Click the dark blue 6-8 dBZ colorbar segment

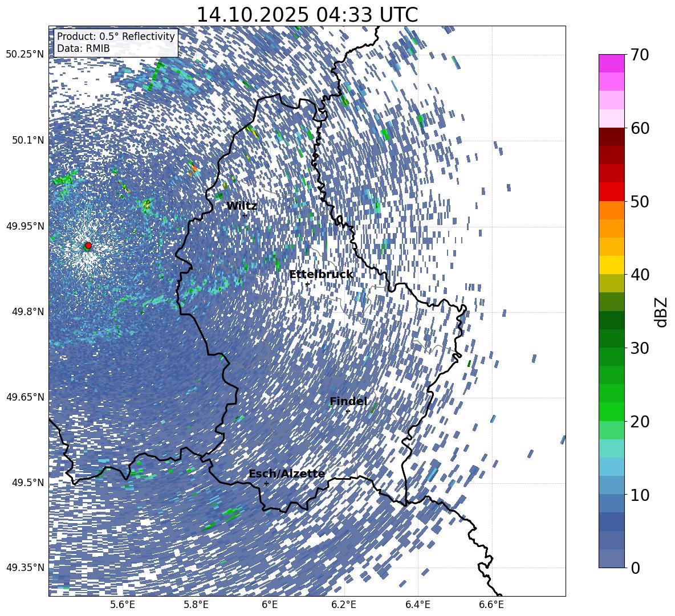pos(611,521)
